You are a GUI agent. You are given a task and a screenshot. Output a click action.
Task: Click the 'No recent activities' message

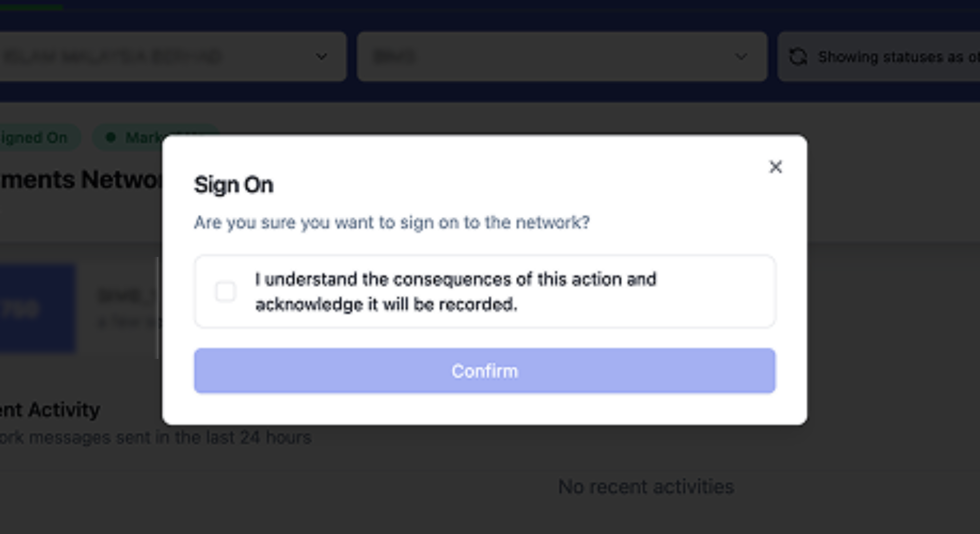(x=646, y=487)
